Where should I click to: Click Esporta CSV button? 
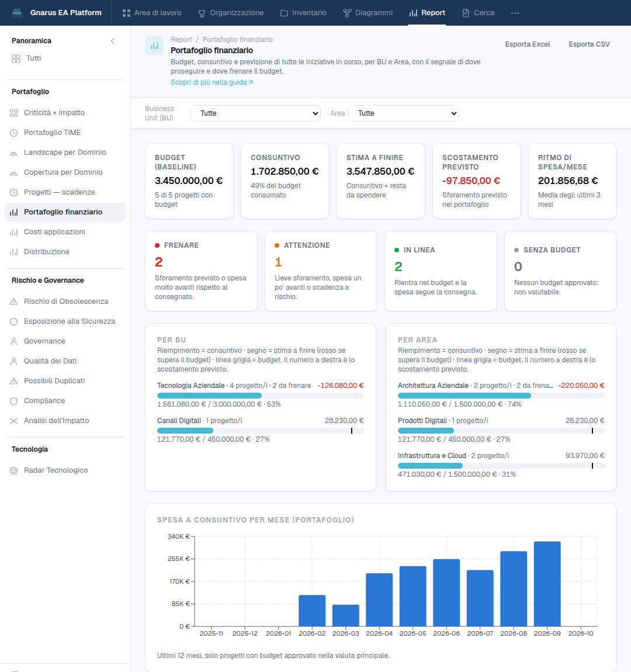pyautogui.click(x=589, y=44)
